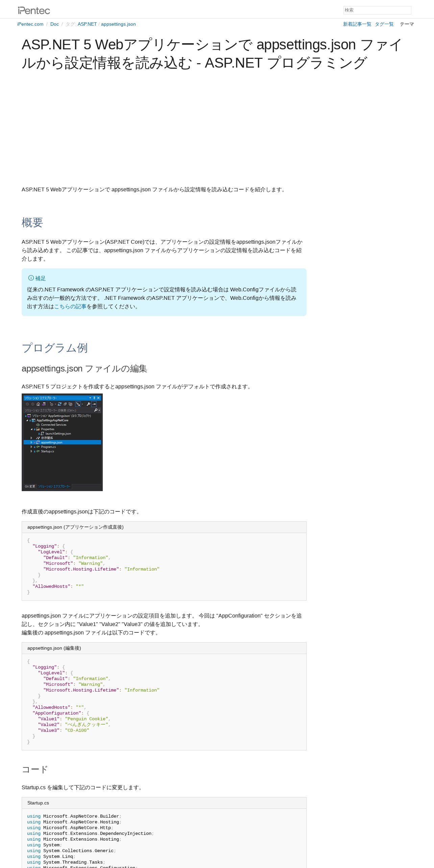Click the Solution Explorer screenshot image
434x868 pixels.
[62, 442]
